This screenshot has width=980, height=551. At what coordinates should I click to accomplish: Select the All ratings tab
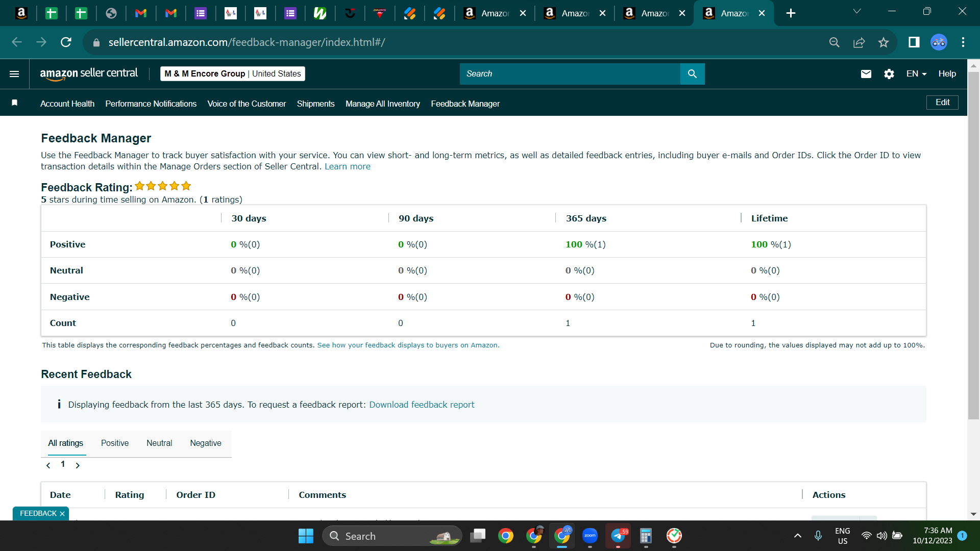point(65,443)
